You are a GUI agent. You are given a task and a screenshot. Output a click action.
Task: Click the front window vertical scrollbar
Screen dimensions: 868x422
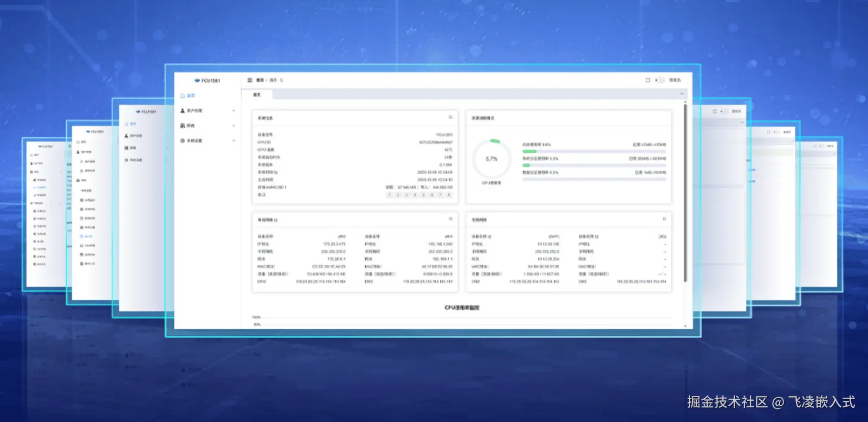pos(685,193)
